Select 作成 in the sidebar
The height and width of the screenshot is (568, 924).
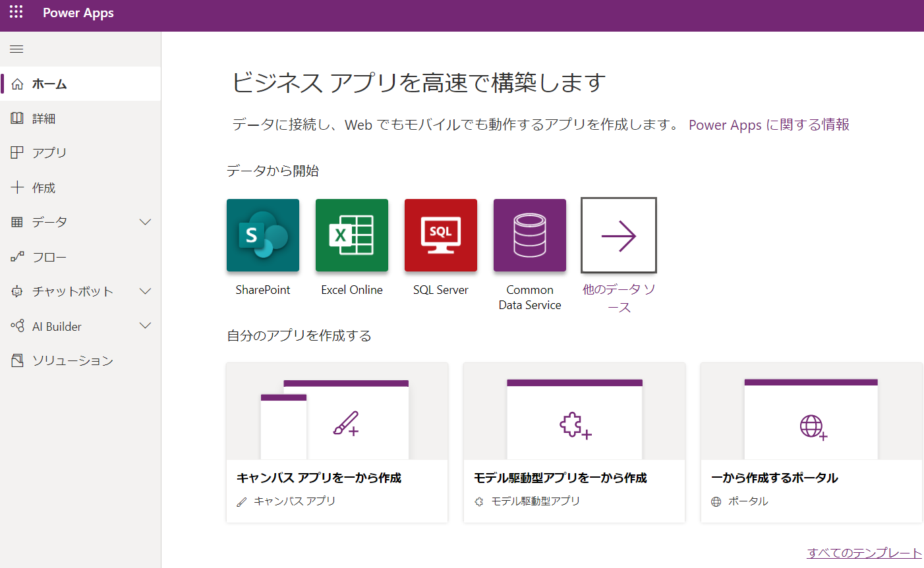click(80, 187)
